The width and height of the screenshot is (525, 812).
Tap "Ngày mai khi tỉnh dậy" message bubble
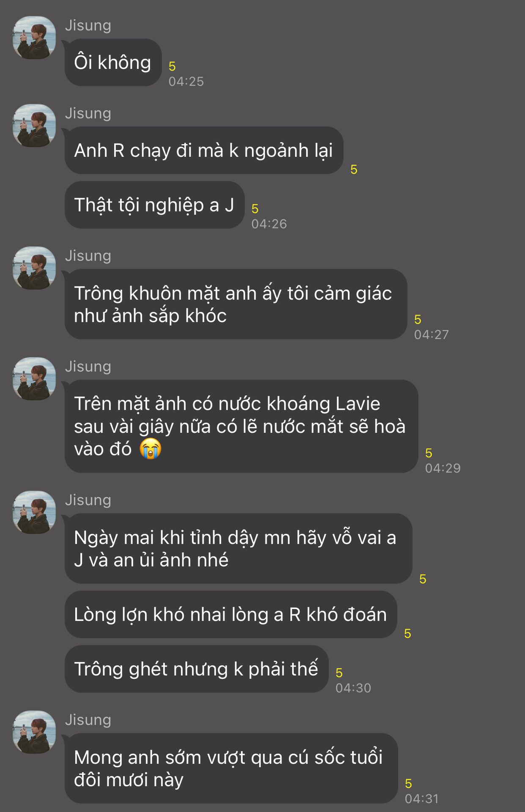click(x=238, y=549)
